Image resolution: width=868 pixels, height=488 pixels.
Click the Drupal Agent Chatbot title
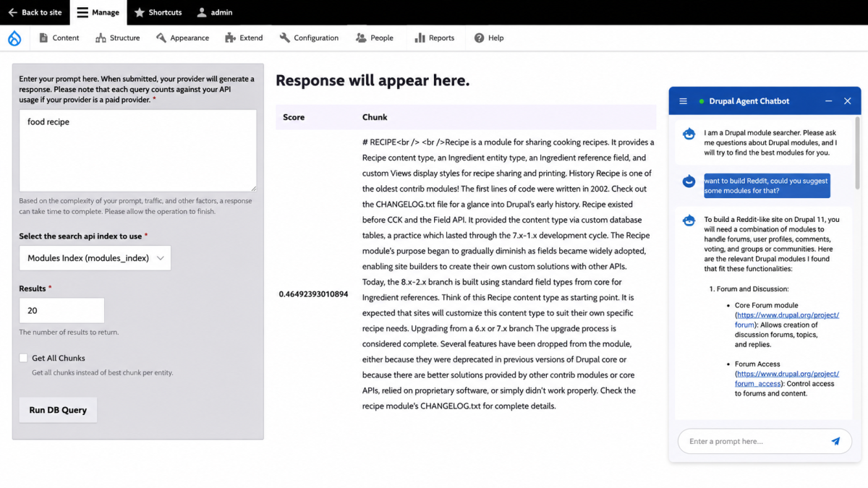coord(749,101)
